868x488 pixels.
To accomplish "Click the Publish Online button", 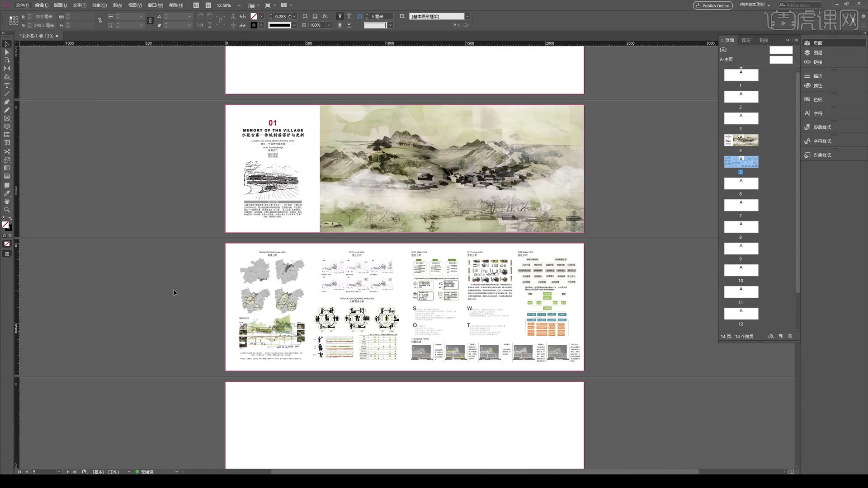I will click(x=712, y=5).
